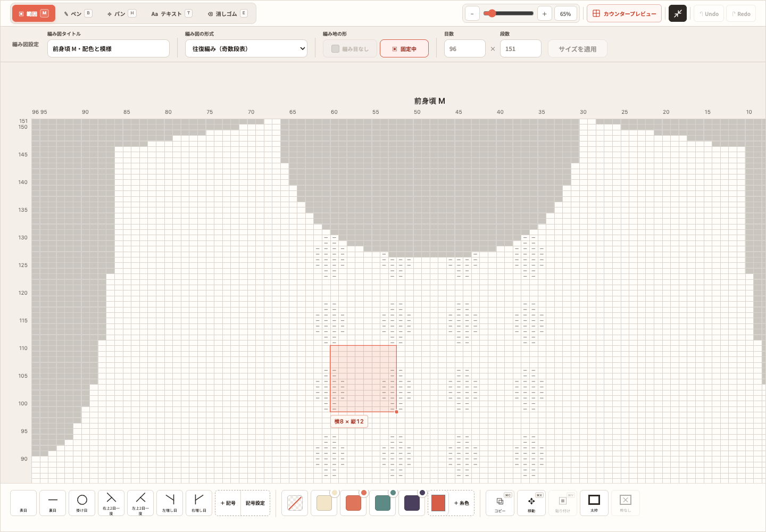Toggle the 編み目なし checkbox
Viewport: 766px width, 532px height.
click(350, 48)
